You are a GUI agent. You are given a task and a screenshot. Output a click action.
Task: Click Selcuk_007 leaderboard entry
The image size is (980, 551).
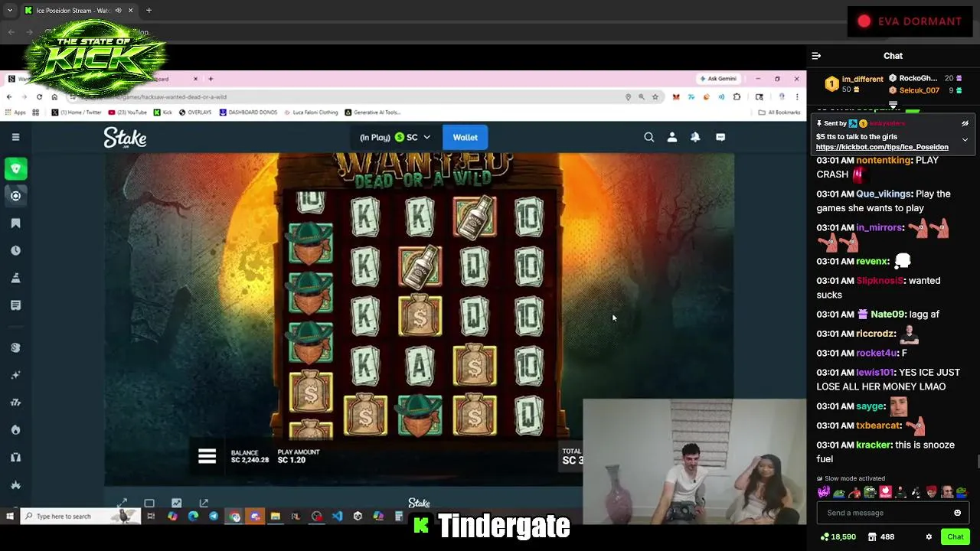click(x=924, y=90)
